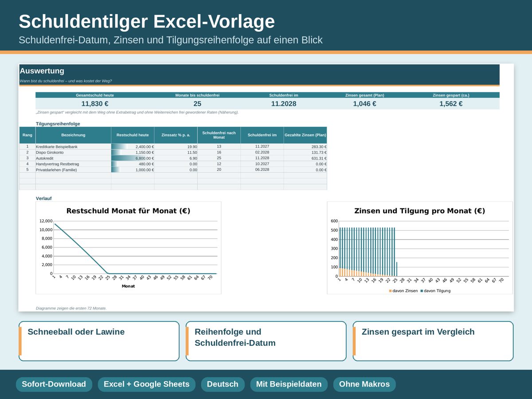This screenshot has width=532, height=399.
Task: Click the Kreditkarte Beispielbank row name
Action: tap(56, 147)
